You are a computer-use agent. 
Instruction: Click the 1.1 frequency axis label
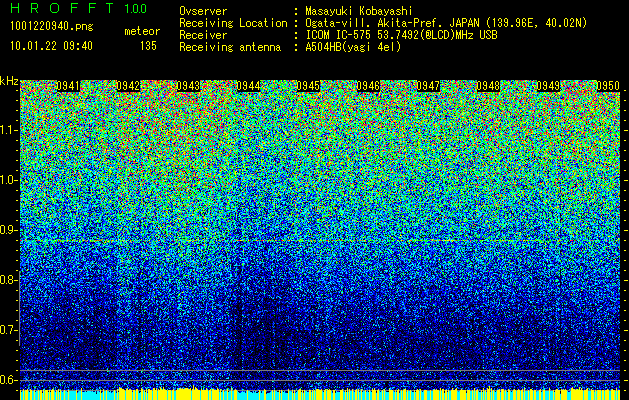pyautogui.click(x=9, y=130)
